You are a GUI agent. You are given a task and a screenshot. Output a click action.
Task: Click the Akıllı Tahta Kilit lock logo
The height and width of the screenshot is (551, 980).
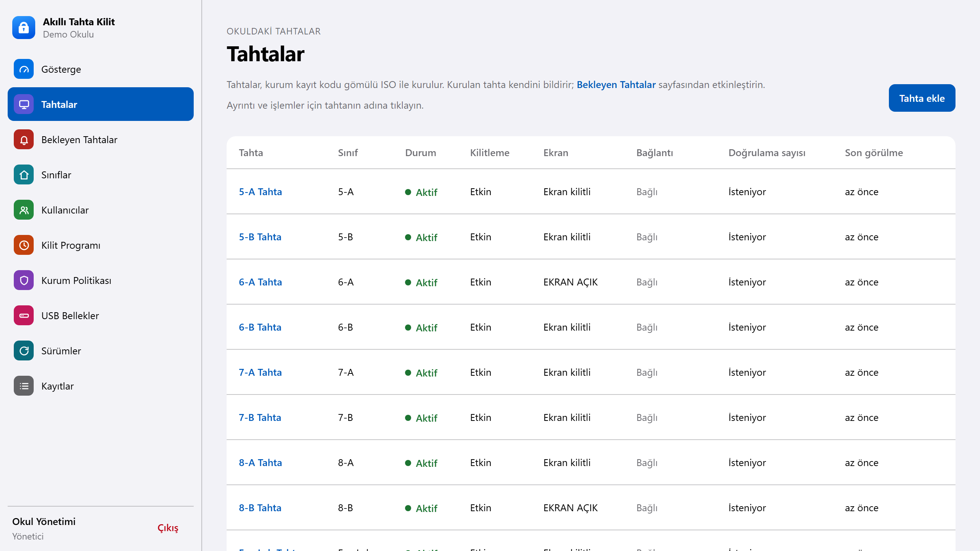(x=24, y=28)
